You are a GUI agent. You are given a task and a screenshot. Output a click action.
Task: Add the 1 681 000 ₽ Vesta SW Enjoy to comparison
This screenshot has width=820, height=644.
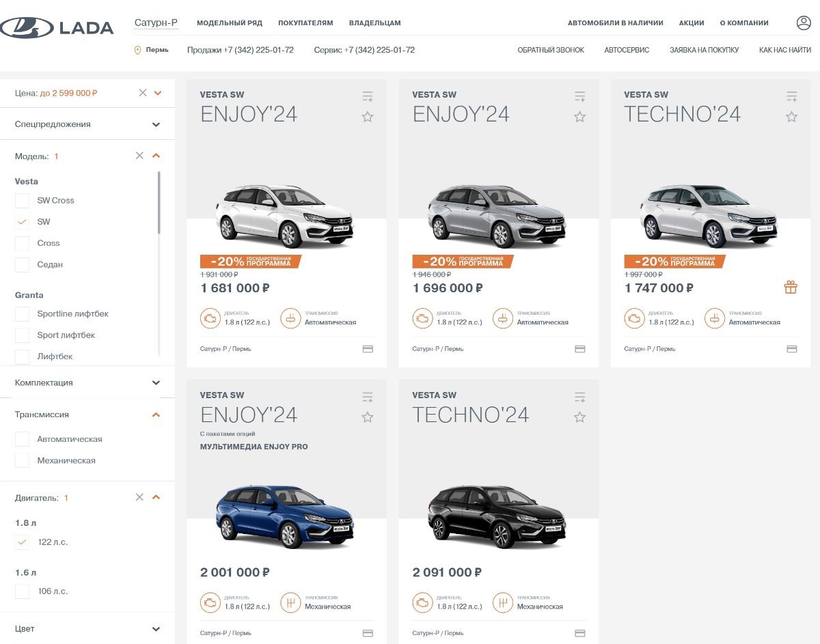tap(368, 97)
